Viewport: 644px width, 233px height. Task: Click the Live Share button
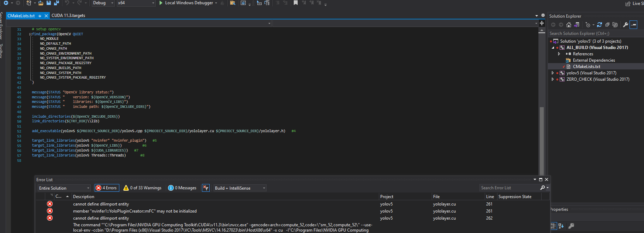click(635, 4)
